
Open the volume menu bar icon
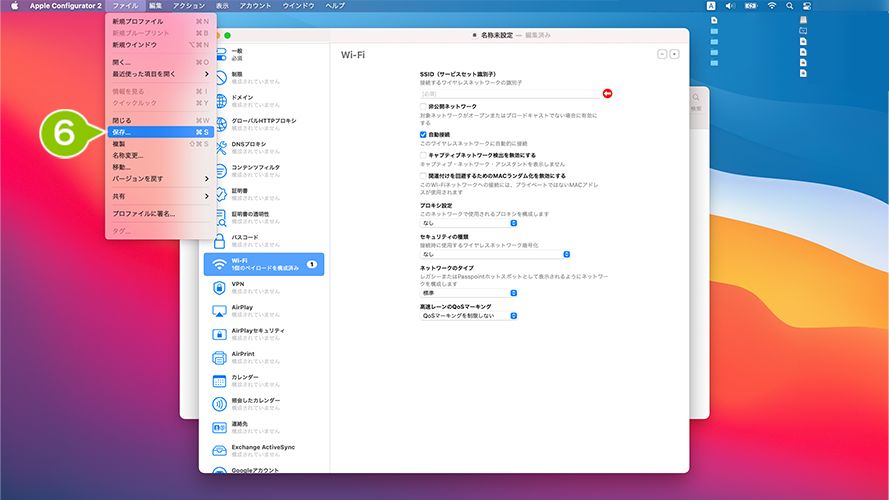tap(730, 6)
